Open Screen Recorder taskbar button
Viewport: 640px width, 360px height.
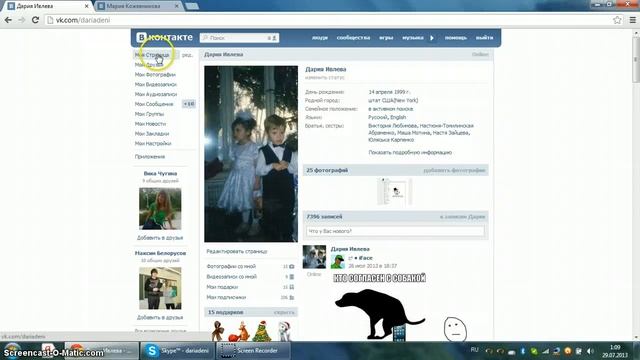coord(253,351)
